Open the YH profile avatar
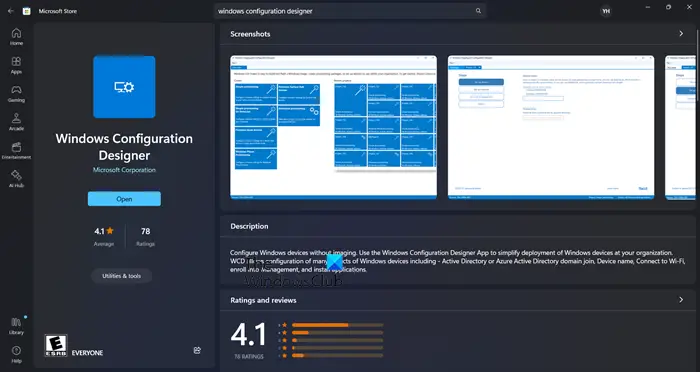 (x=606, y=12)
